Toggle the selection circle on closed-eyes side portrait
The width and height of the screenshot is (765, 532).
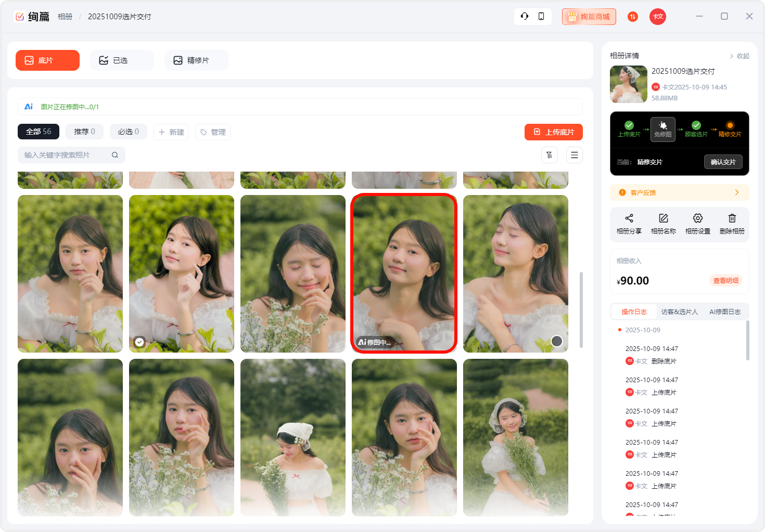556,341
